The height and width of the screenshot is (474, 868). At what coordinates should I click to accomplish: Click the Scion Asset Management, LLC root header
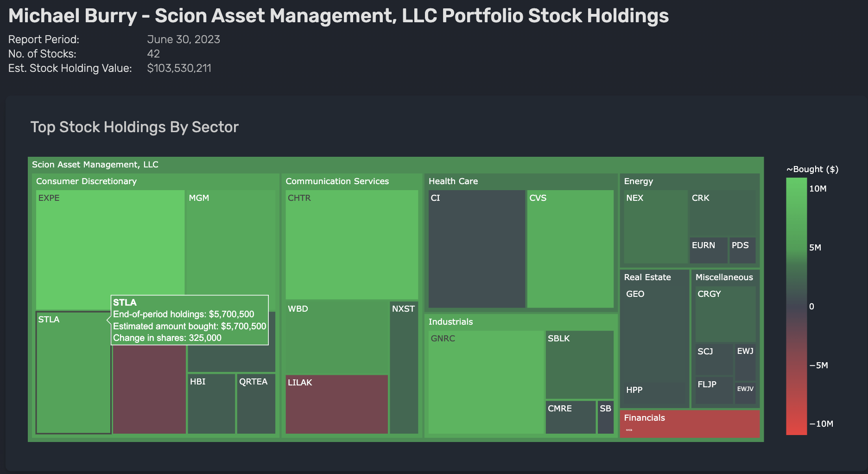(95, 165)
